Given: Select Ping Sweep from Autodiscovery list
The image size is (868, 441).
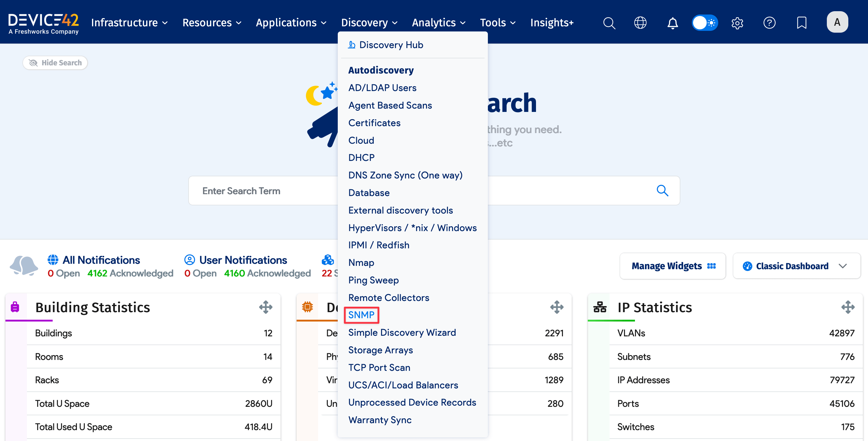Looking at the screenshot, I should [x=373, y=280].
